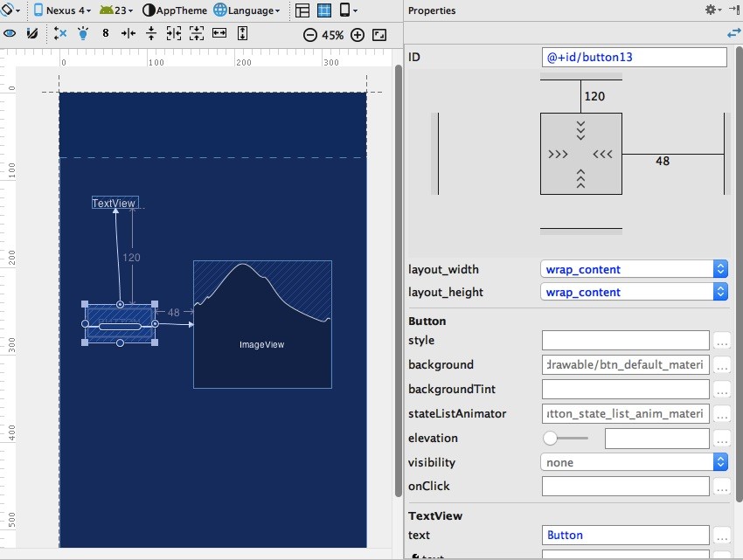Image resolution: width=743 pixels, height=560 pixels.
Task: Zoom out with the minus icon
Action: click(x=310, y=35)
